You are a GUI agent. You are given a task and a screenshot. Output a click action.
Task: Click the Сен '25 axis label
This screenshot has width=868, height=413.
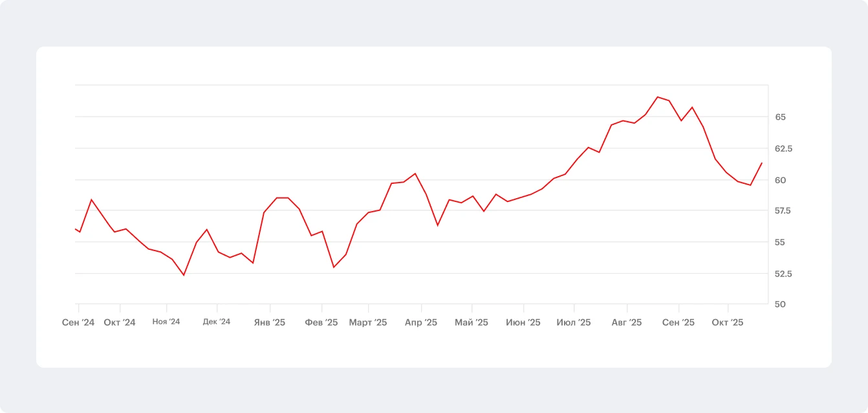point(678,322)
